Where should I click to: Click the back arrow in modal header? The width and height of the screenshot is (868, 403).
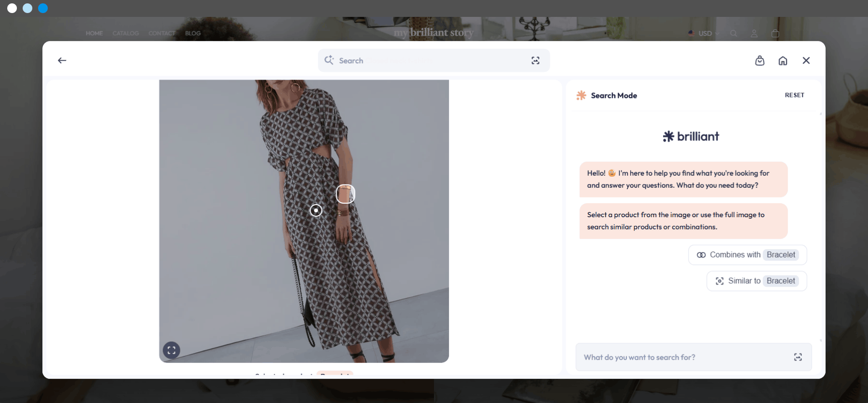pyautogui.click(x=62, y=60)
